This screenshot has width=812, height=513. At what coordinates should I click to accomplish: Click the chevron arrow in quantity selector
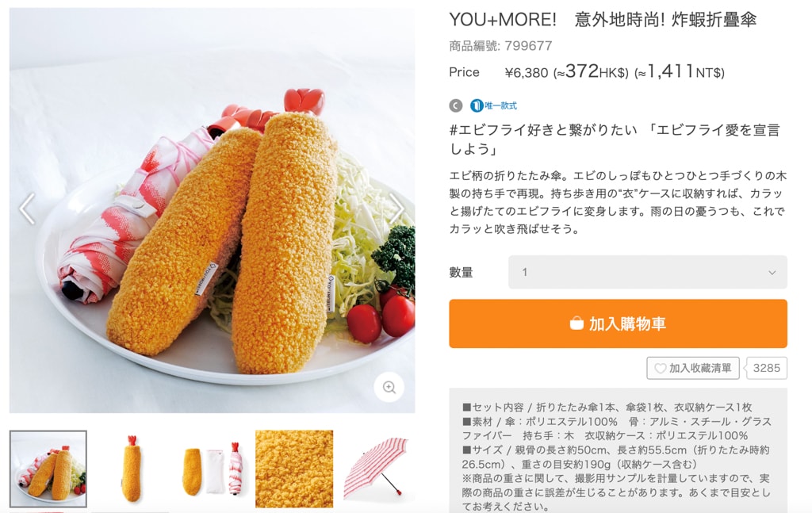[772, 273]
